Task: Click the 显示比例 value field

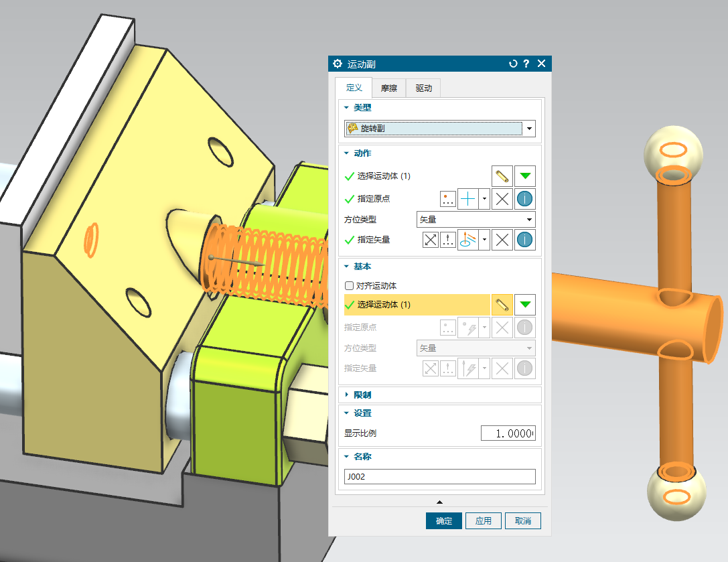Action: 508,433
